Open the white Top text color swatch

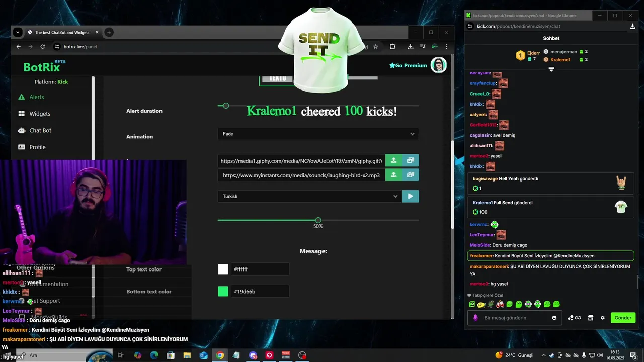pos(223,269)
